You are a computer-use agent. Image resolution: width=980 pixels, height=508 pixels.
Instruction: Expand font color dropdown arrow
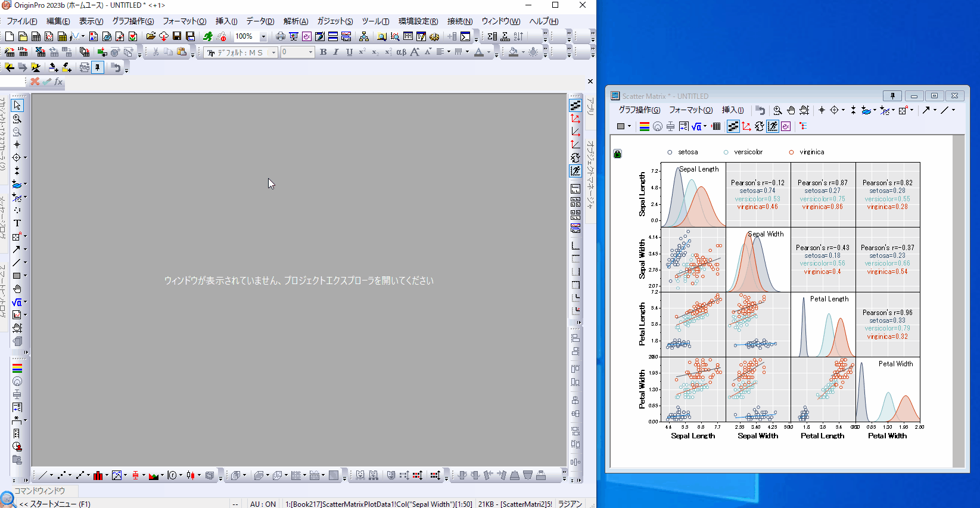[489, 52]
